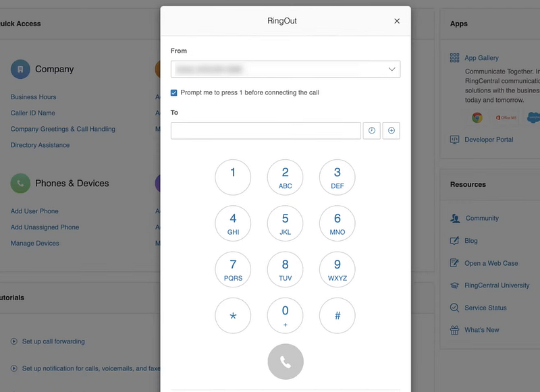This screenshot has width=540, height=392.
Task: Open the From number dropdown
Action: (x=285, y=69)
